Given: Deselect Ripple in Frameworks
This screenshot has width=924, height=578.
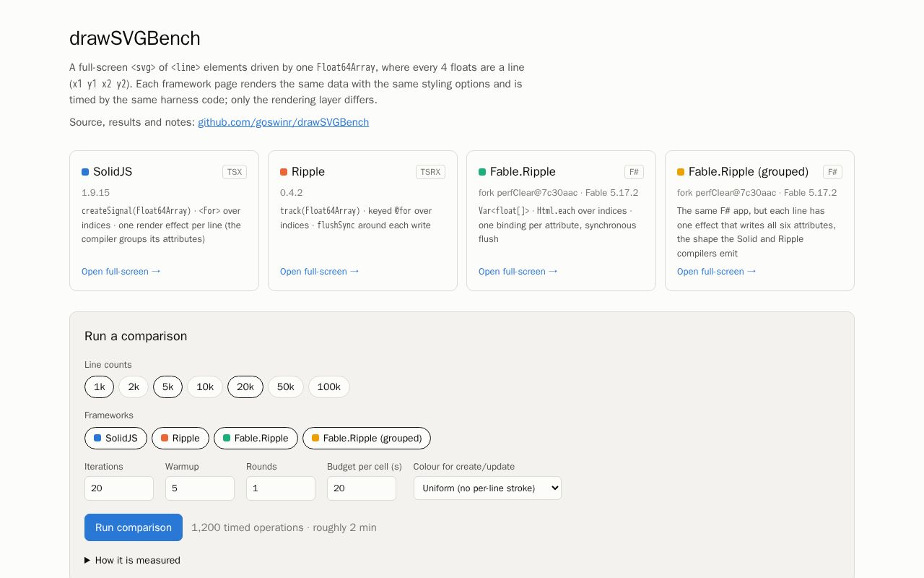Looking at the screenshot, I should coord(180,439).
